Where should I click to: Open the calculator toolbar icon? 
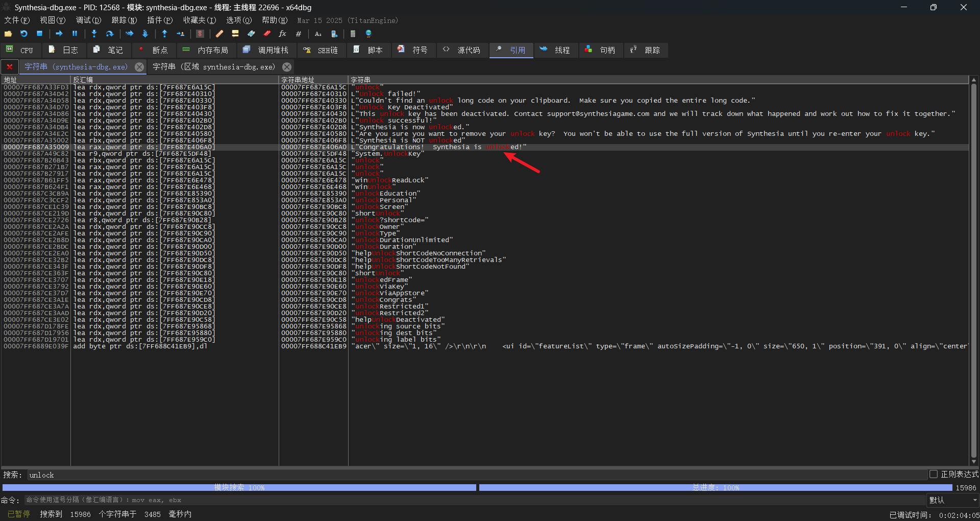(x=353, y=34)
